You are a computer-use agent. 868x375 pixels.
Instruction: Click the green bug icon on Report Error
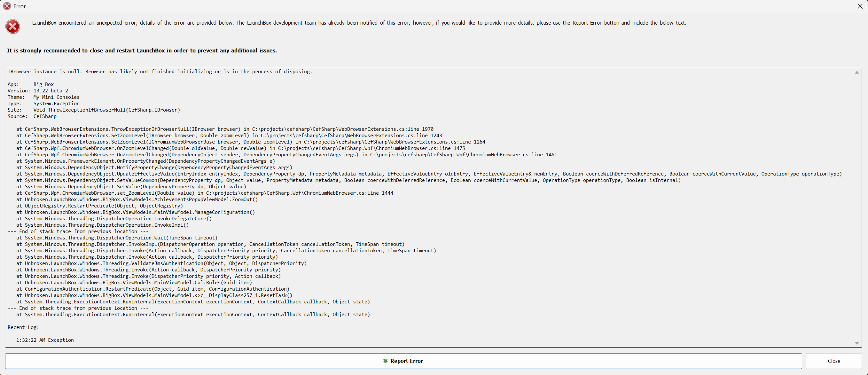(385, 361)
